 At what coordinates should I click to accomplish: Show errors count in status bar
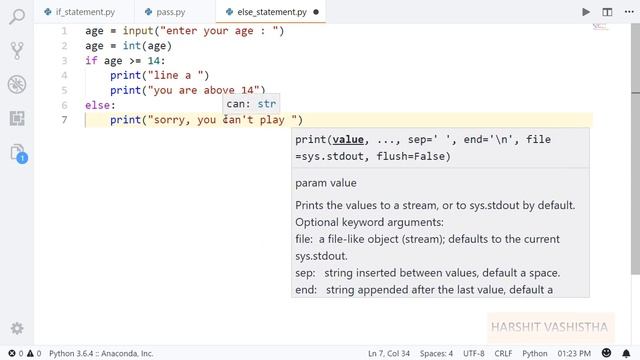tap(16, 353)
